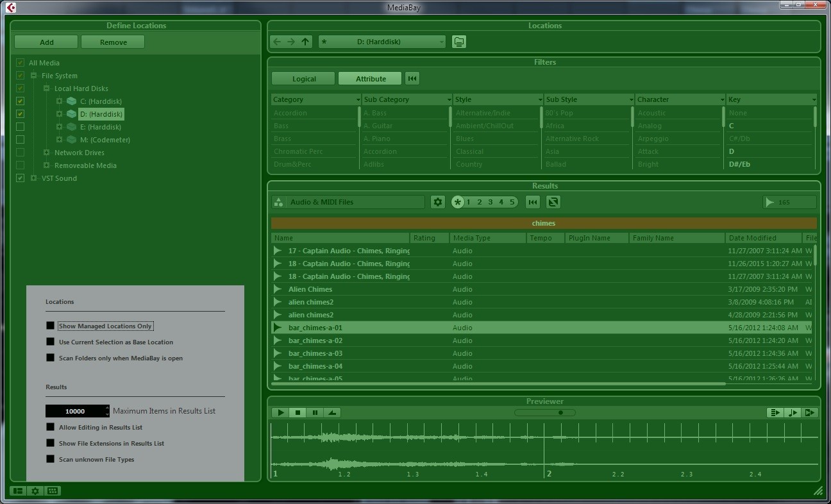Enable auto-play new results selection icon
The width and height of the screenshot is (831, 504).
point(775,413)
